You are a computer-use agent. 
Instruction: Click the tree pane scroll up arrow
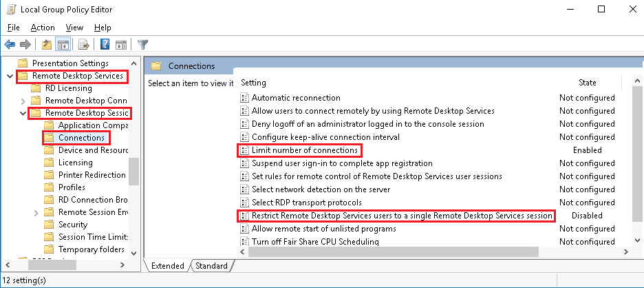tap(134, 64)
